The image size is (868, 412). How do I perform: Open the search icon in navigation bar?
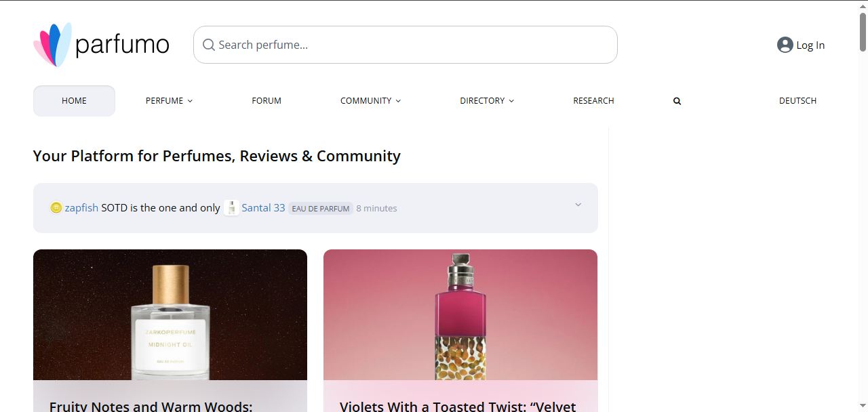677,101
